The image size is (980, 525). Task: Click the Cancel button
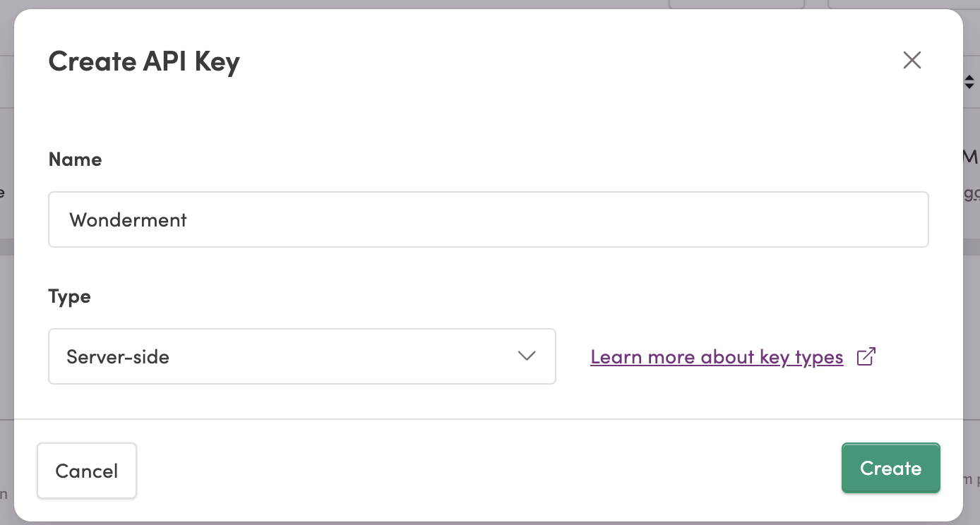pos(87,471)
